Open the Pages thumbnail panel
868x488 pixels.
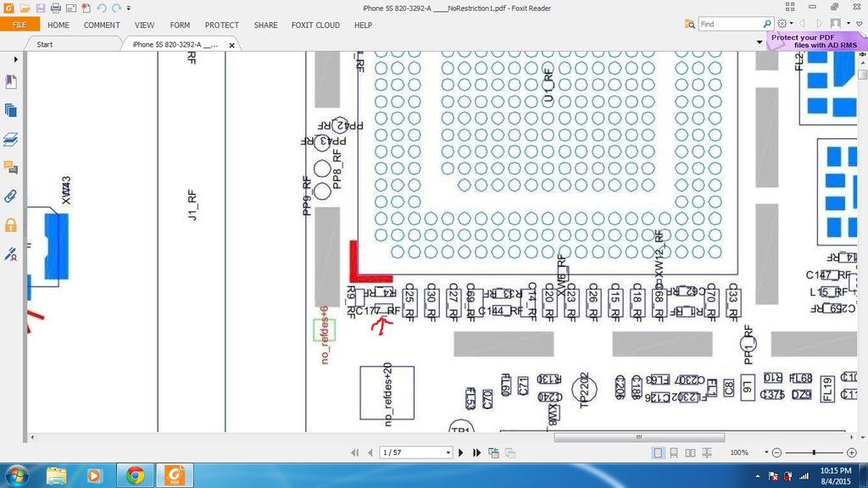pyautogui.click(x=11, y=110)
